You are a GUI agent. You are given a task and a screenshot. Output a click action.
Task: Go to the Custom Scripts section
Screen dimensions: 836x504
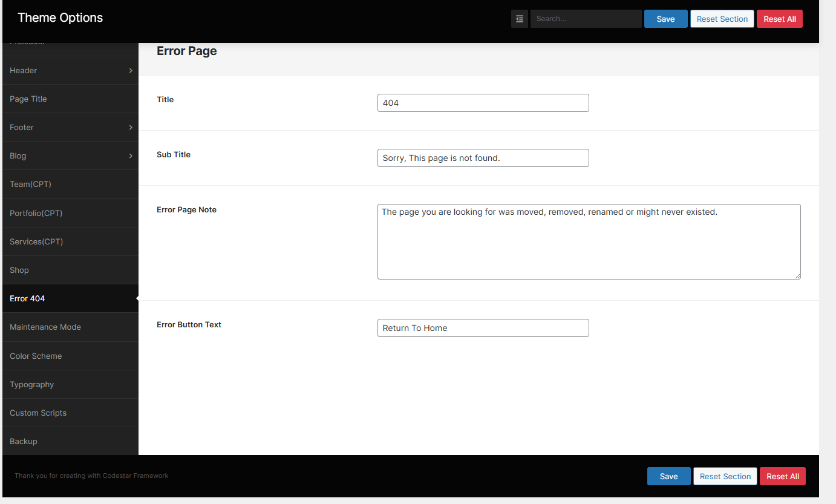click(x=38, y=413)
